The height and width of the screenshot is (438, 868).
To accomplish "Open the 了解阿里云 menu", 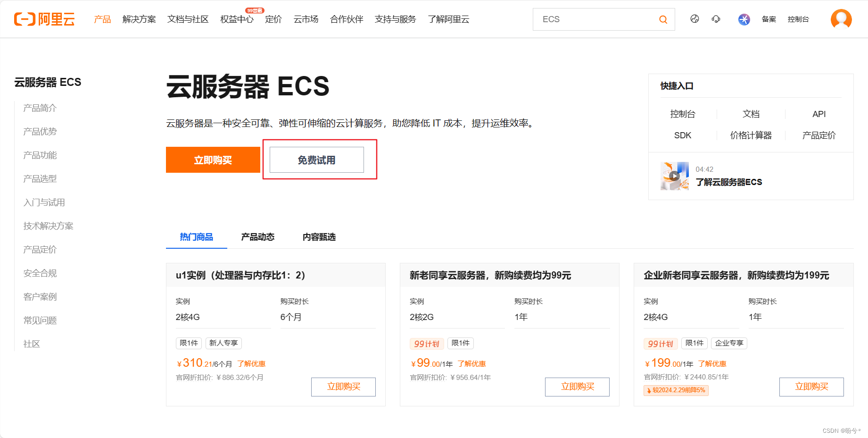I will coord(448,19).
